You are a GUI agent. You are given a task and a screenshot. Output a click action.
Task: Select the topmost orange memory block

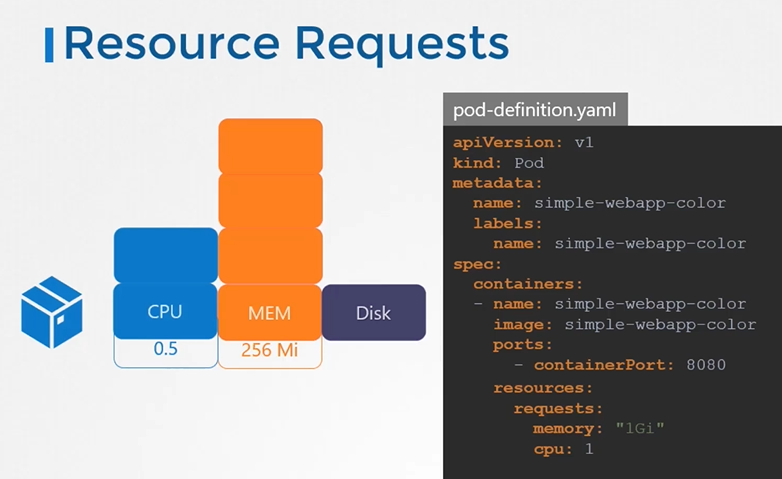click(270, 146)
